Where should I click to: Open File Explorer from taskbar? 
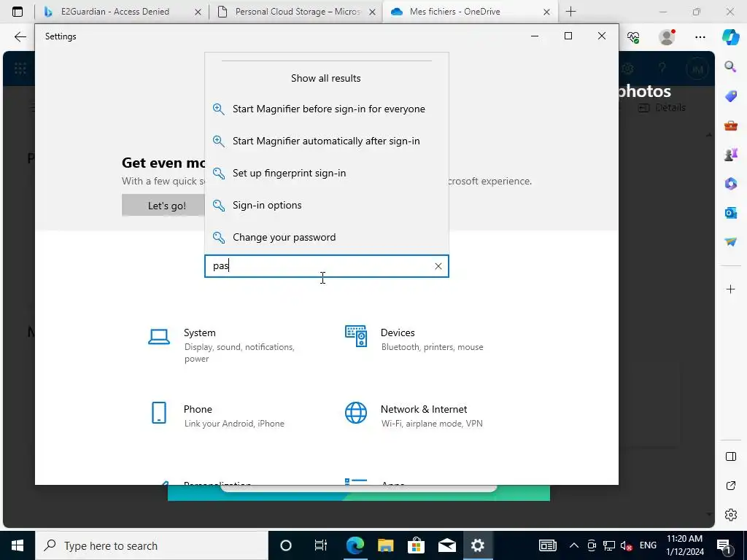coord(385,545)
